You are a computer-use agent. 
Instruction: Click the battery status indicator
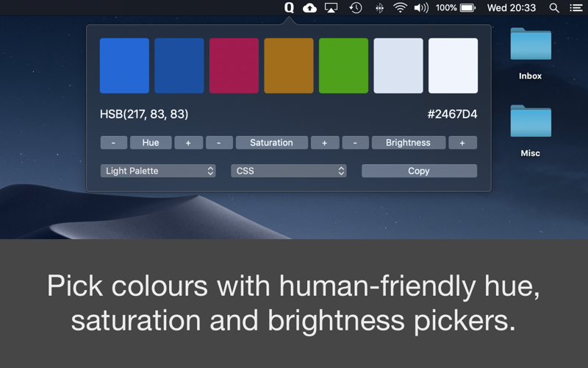[x=456, y=7]
